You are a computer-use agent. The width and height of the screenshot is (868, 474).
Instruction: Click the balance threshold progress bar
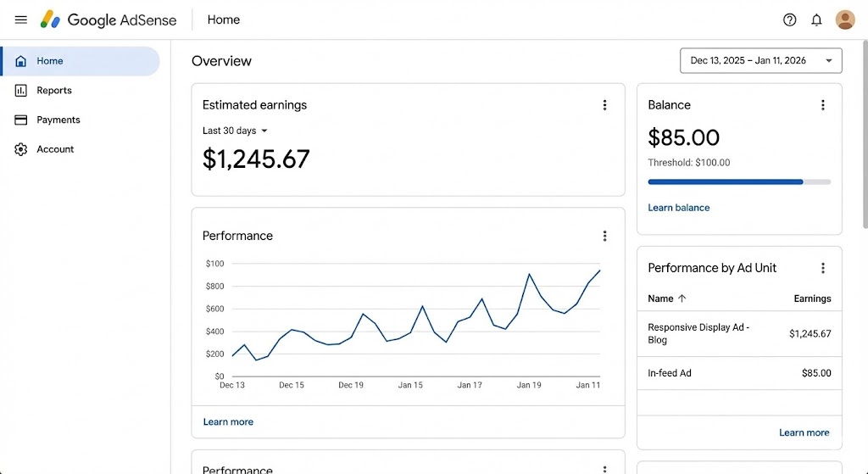738,181
